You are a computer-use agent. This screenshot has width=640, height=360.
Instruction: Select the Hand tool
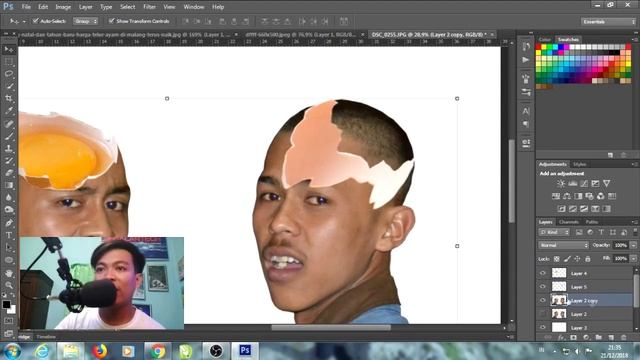9,273
